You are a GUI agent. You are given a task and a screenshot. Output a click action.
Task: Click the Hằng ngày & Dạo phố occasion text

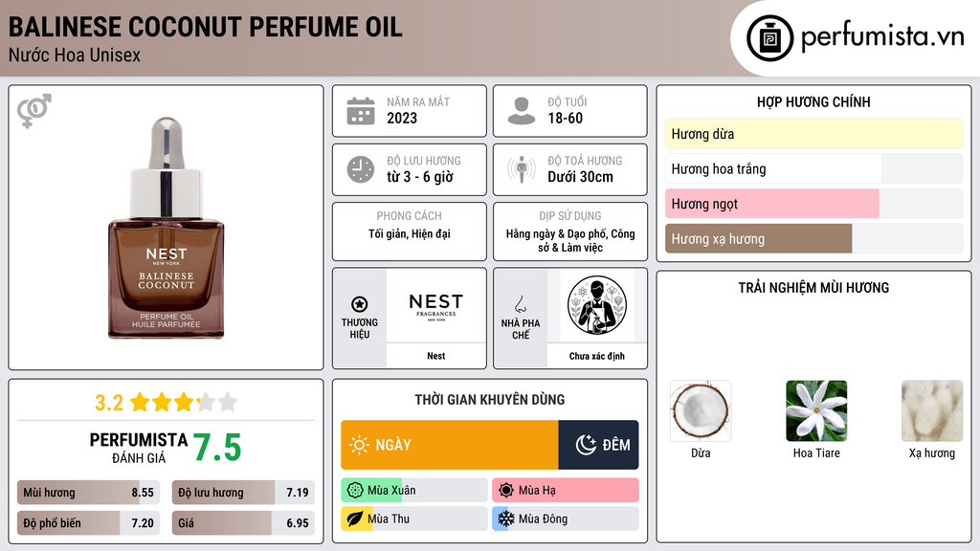(x=570, y=240)
